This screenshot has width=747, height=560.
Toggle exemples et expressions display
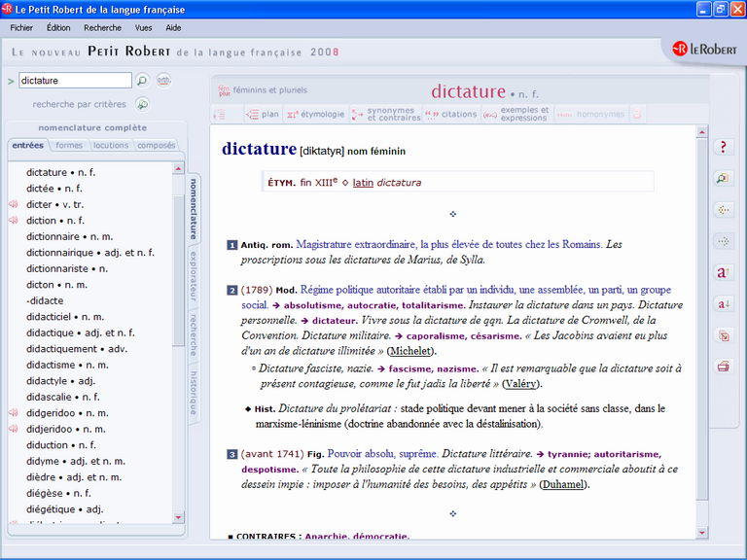point(516,115)
